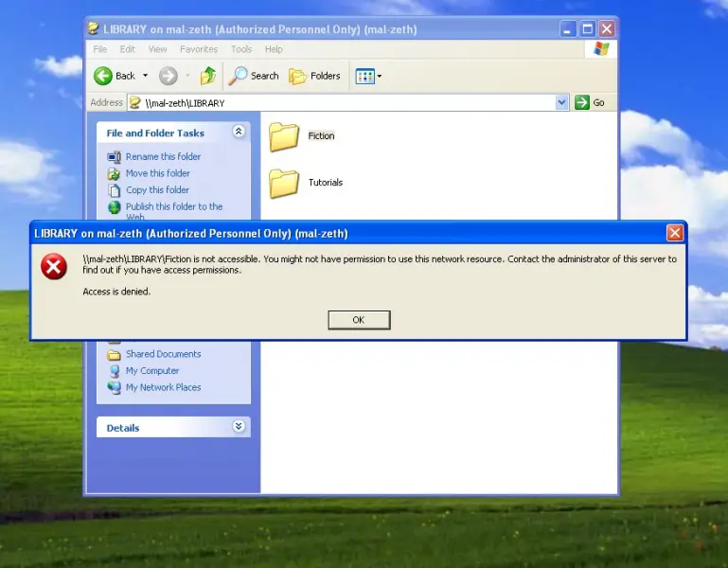This screenshot has width=728, height=568.
Task: Click the network share icon in title bar
Action: [x=94, y=28]
